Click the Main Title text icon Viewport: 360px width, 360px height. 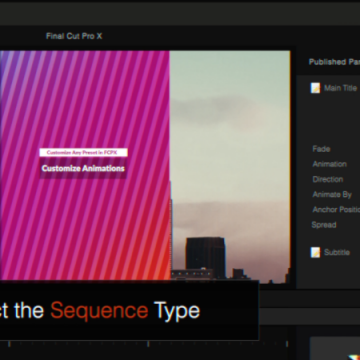pos(315,88)
